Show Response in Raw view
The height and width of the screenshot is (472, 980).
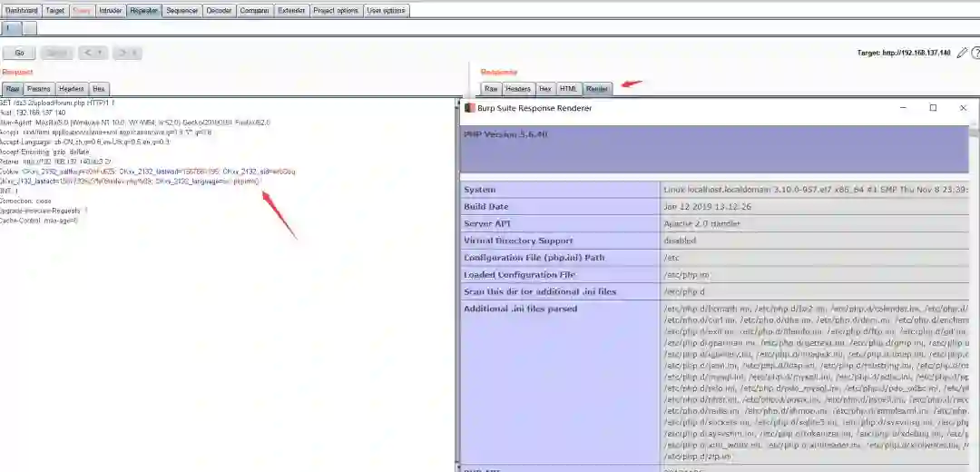coord(491,89)
